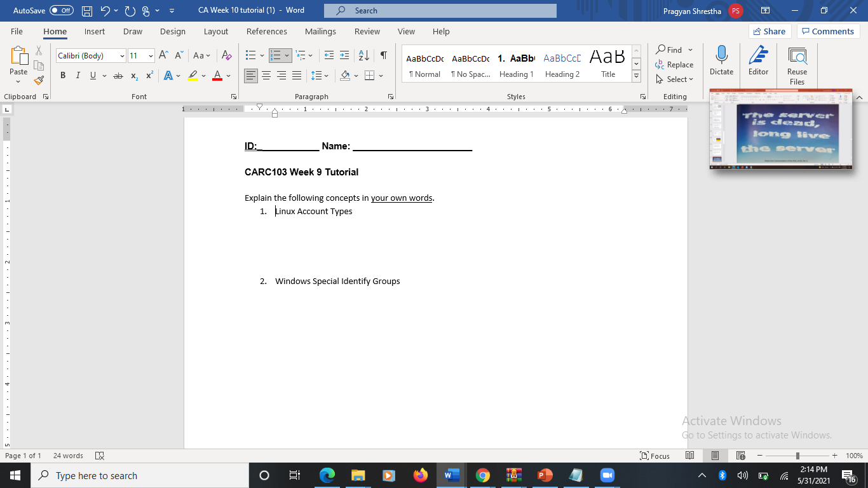
Task: Open Zoom from the taskbar
Action: coord(607,475)
